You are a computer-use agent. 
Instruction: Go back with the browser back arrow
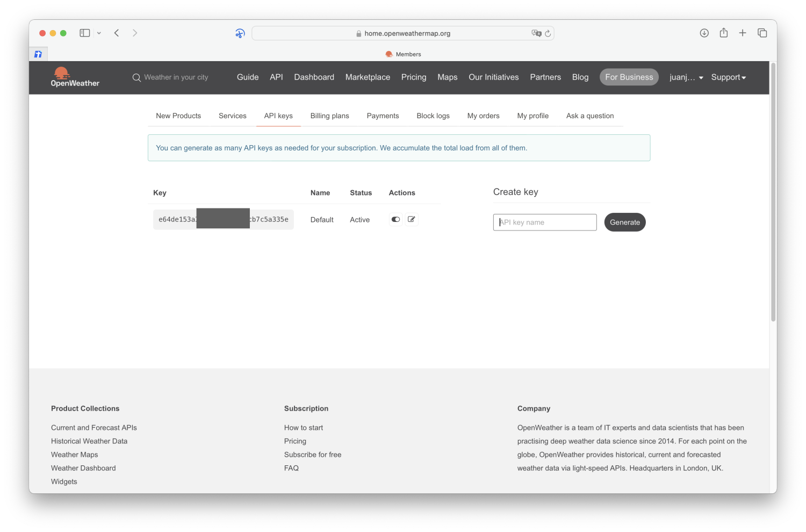click(117, 33)
